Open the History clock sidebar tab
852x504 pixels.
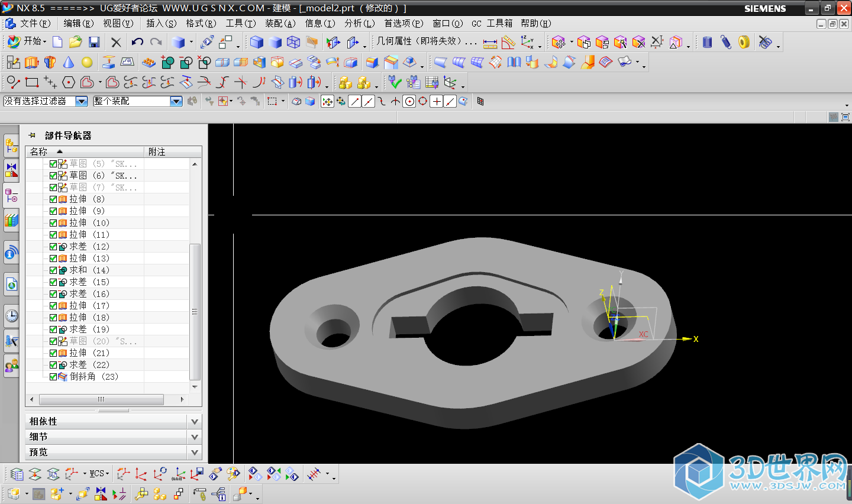coord(11,315)
